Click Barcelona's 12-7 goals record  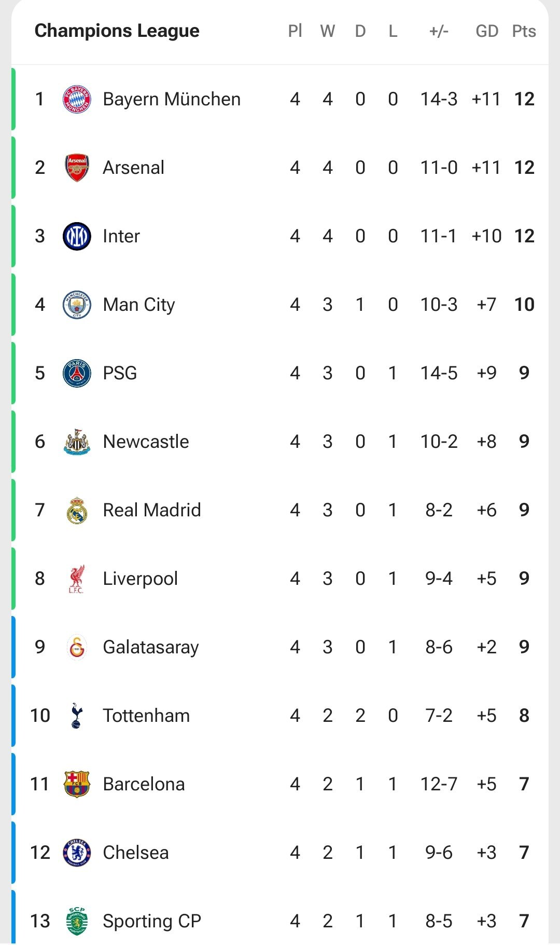[x=439, y=784]
